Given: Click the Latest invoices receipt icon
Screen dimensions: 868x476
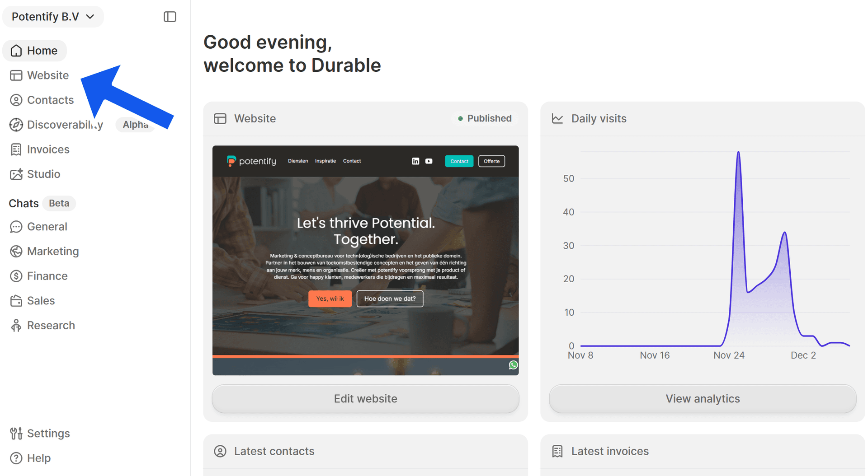Looking at the screenshot, I should coord(557,451).
